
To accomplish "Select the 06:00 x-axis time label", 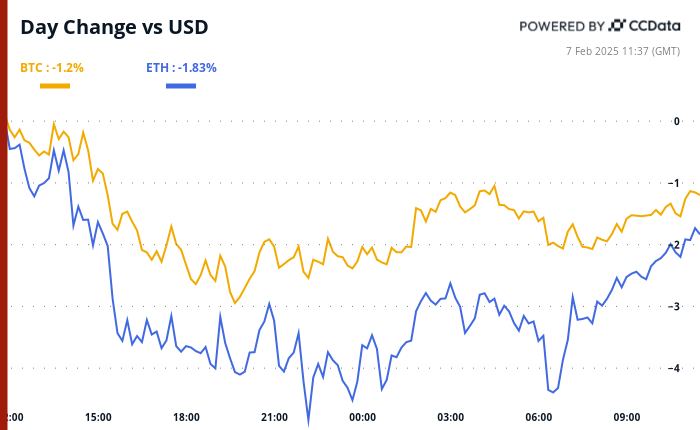I will point(539,417).
